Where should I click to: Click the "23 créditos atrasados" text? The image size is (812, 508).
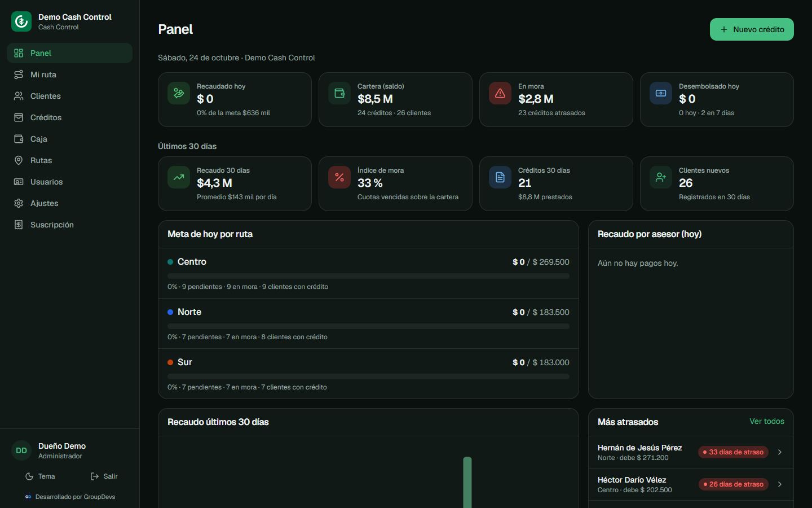tap(551, 113)
